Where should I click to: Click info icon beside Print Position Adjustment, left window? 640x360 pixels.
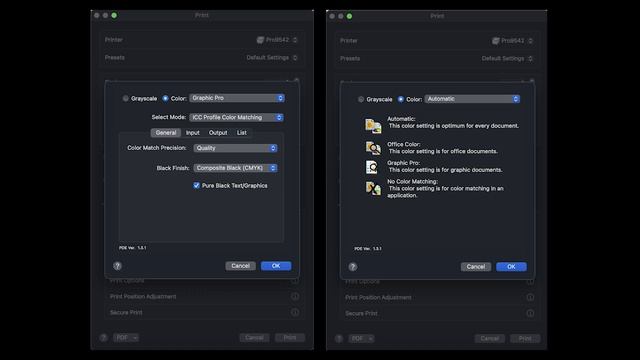point(295,296)
